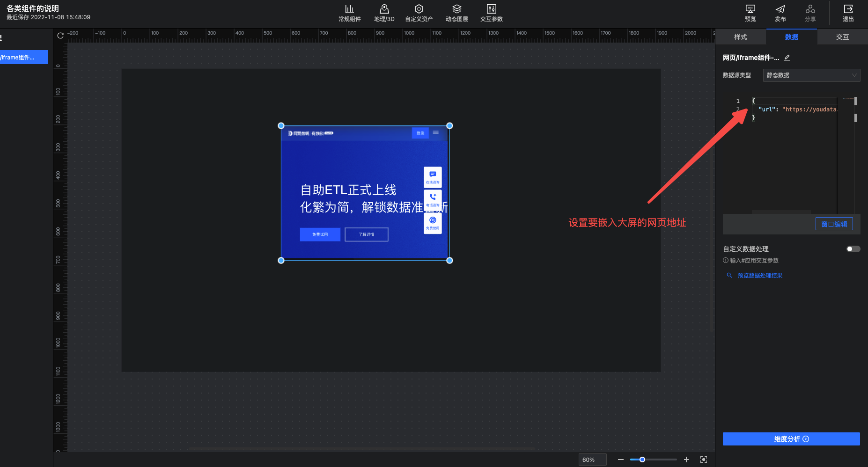This screenshot has width=868, height=467.
Task: Click the 维度分析 button
Action: pyautogui.click(x=791, y=439)
